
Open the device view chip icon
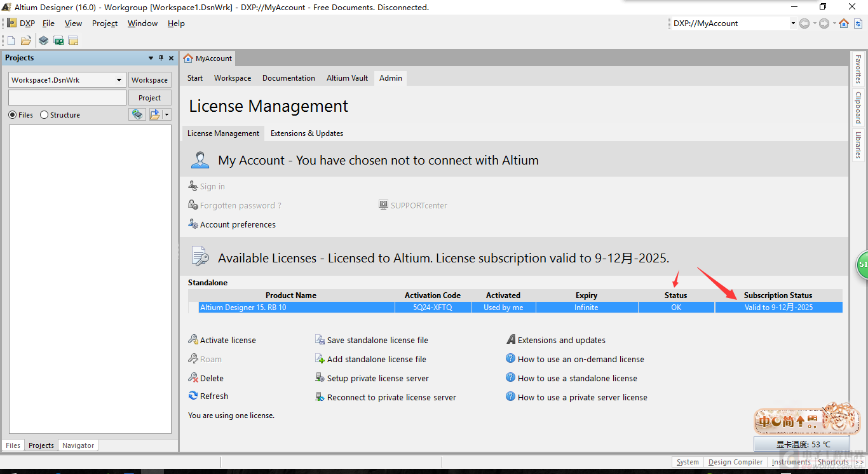[x=43, y=41]
